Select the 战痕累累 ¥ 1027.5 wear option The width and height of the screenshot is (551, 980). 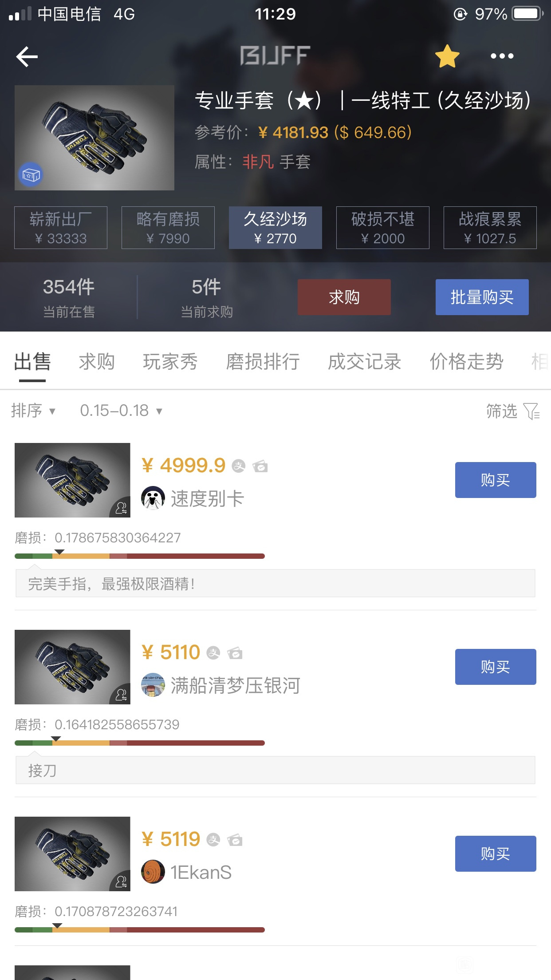click(x=490, y=228)
